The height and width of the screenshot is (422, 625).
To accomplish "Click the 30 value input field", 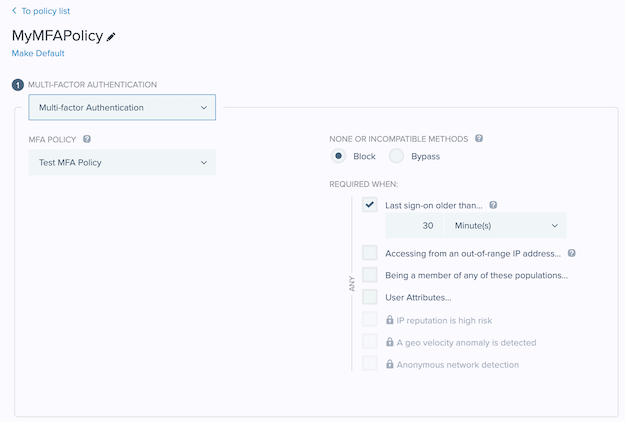I will coord(414,226).
